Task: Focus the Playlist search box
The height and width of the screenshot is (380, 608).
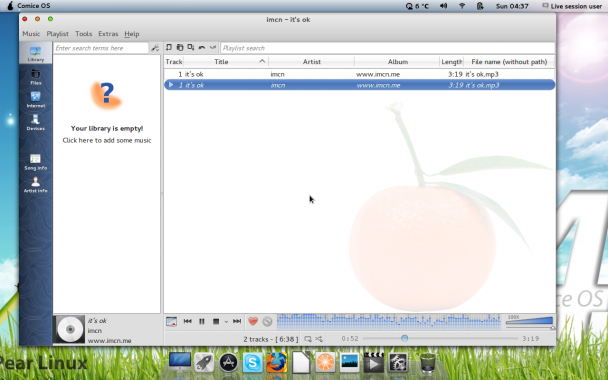Action: pyautogui.click(x=387, y=48)
